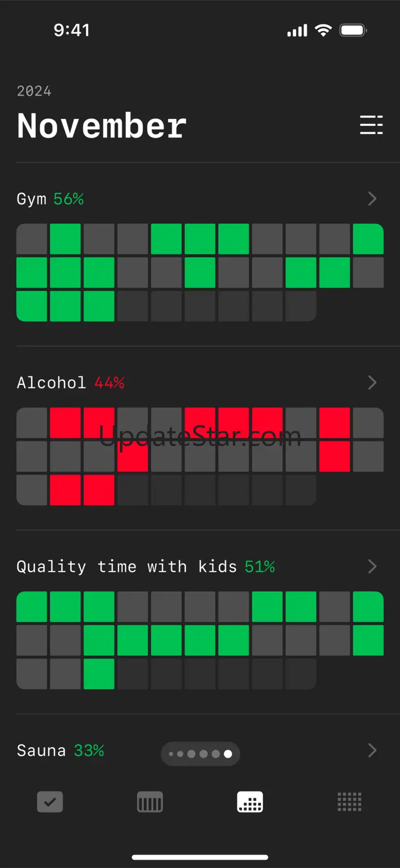Tap the November month heading
Screen dimensions: 400x868
coord(102,126)
